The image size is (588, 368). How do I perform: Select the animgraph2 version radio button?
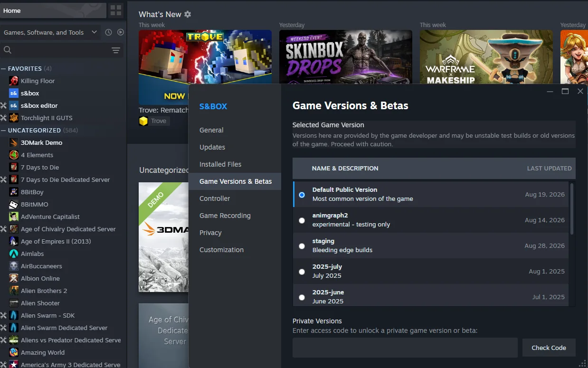(302, 220)
